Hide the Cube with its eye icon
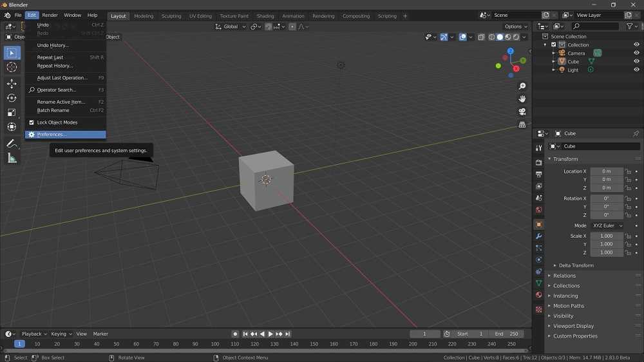 (x=636, y=62)
